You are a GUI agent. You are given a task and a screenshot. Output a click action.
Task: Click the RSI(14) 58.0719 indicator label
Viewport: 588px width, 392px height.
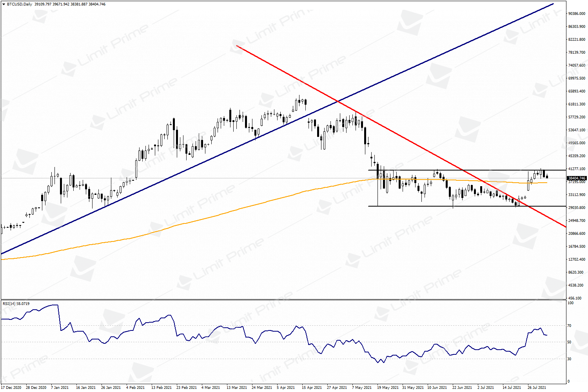point(16,303)
